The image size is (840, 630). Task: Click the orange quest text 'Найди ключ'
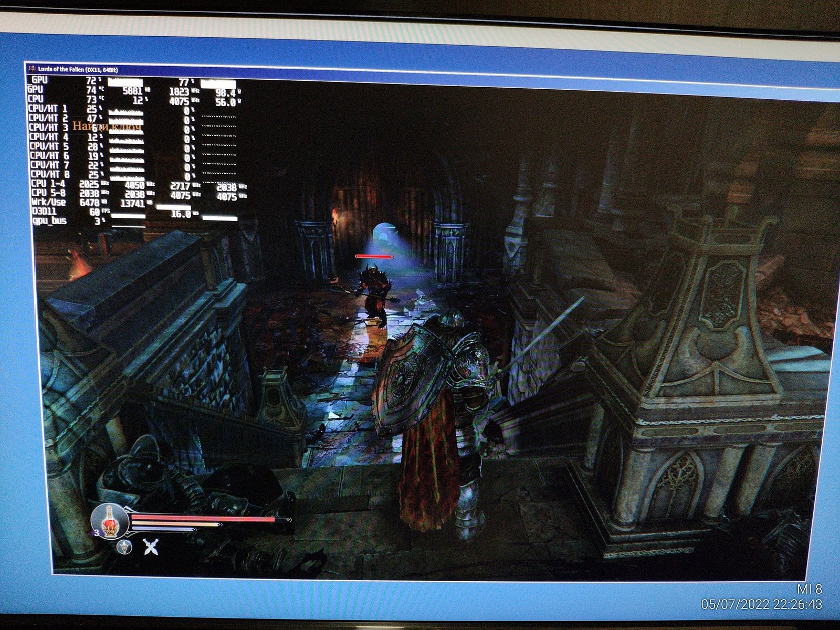click(107, 126)
